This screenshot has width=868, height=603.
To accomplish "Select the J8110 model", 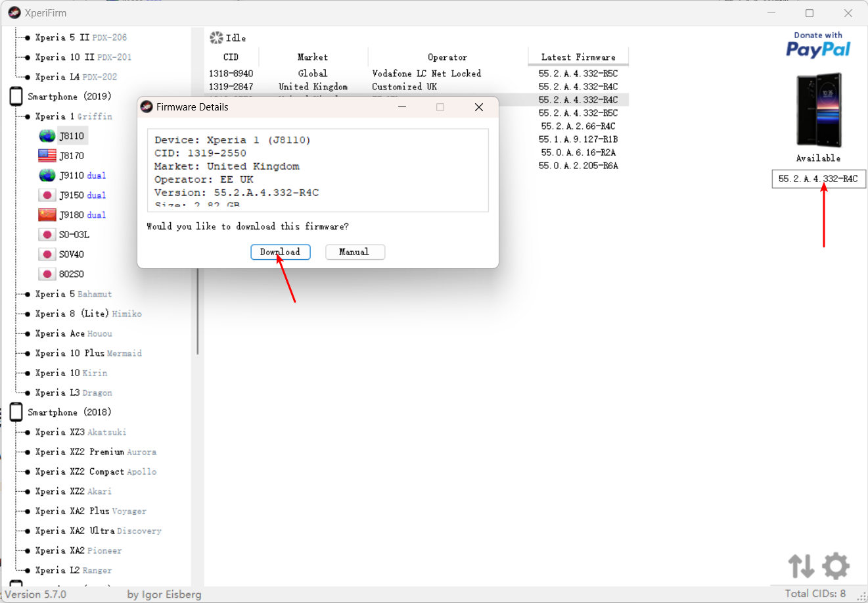I will (72, 136).
